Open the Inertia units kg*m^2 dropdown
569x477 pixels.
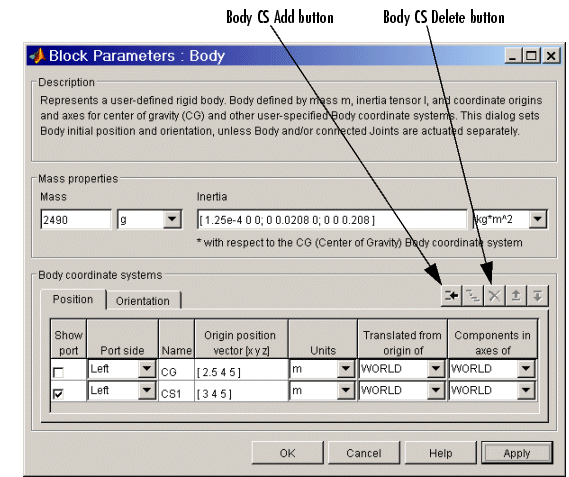point(538,219)
